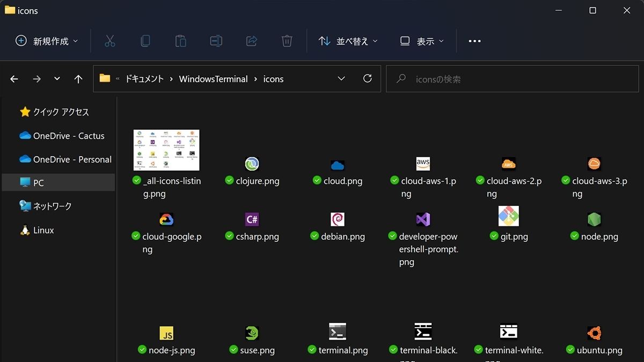
Task: Open the _all-icons-listing.png thumbnail
Action: (x=166, y=150)
